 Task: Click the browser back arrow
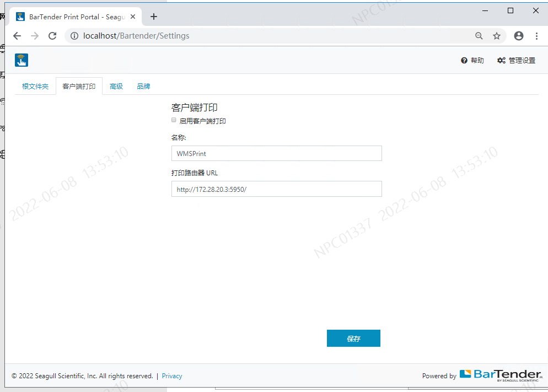17,35
